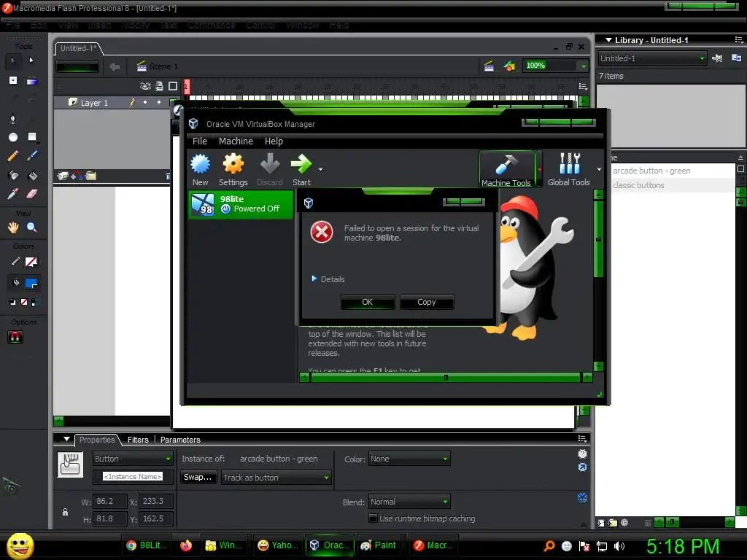Click Copy in the error dialog
The image size is (747, 560).
[426, 302]
